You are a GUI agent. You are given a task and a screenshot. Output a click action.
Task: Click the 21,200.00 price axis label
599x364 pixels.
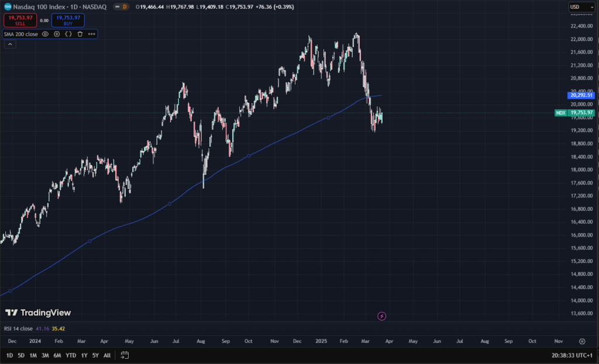(x=581, y=65)
